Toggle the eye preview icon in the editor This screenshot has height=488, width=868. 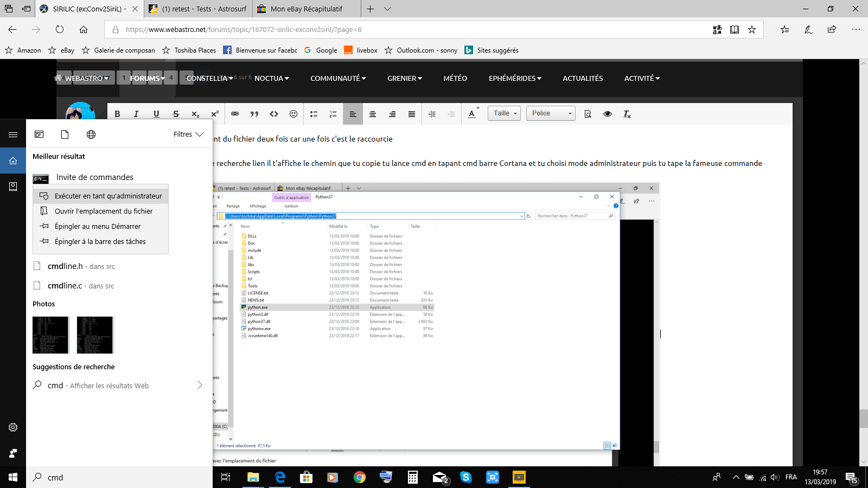608,114
